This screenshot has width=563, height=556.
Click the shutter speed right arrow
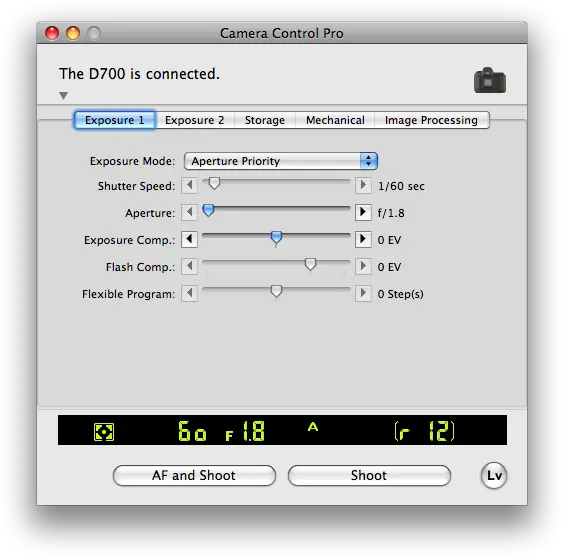pos(363,185)
